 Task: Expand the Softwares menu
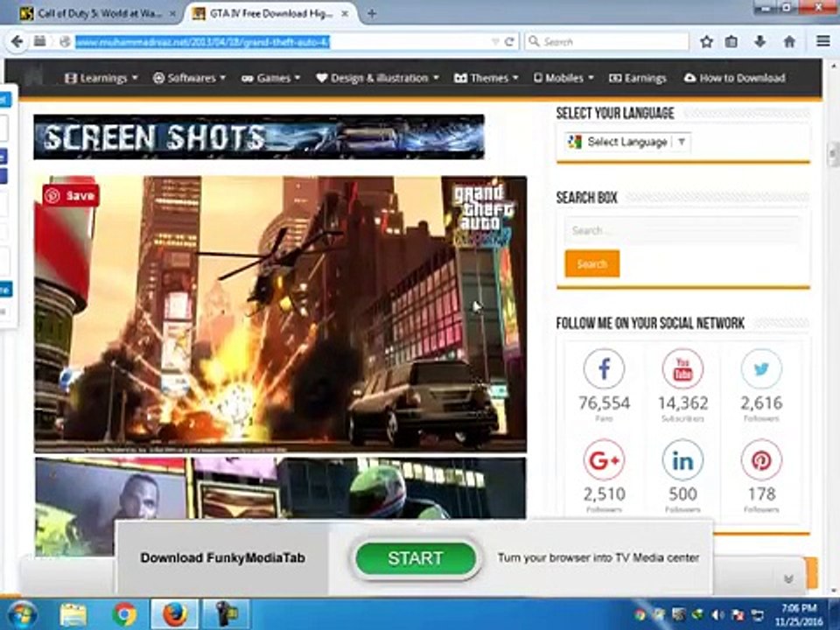click(x=189, y=78)
